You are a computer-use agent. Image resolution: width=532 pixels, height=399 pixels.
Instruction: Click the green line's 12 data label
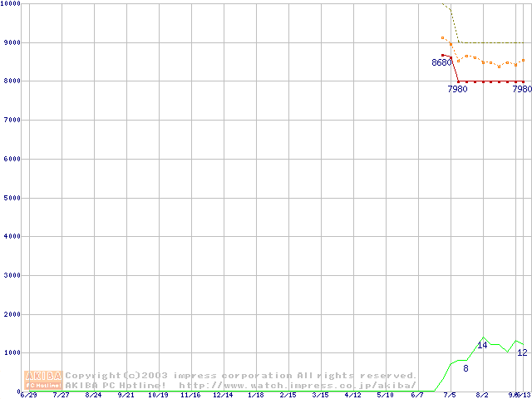click(x=522, y=352)
